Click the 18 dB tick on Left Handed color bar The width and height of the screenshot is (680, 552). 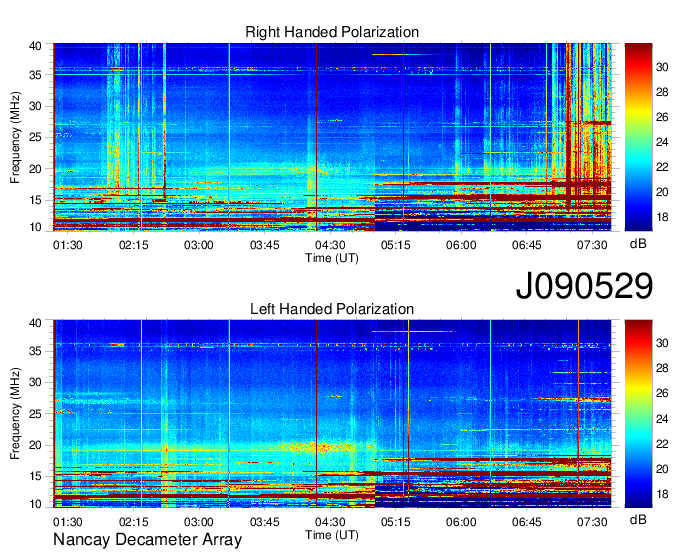tap(662, 494)
